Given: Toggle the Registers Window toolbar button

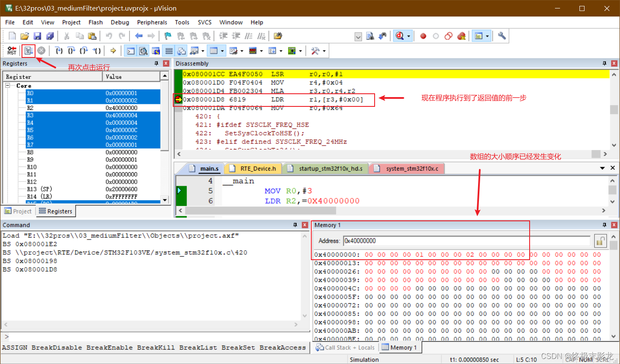Looking at the screenshot, I should tap(169, 51).
